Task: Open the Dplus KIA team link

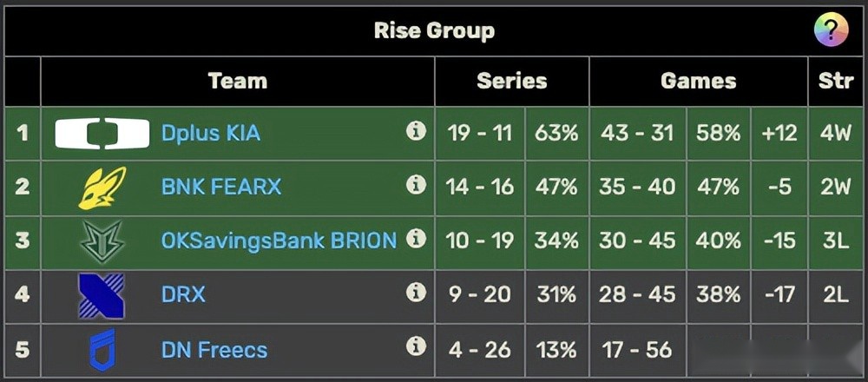Action: pos(211,133)
